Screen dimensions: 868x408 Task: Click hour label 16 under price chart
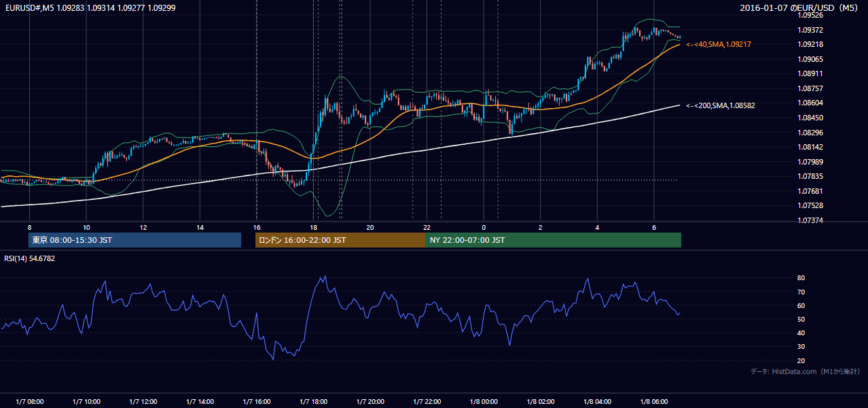pyautogui.click(x=257, y=227)
